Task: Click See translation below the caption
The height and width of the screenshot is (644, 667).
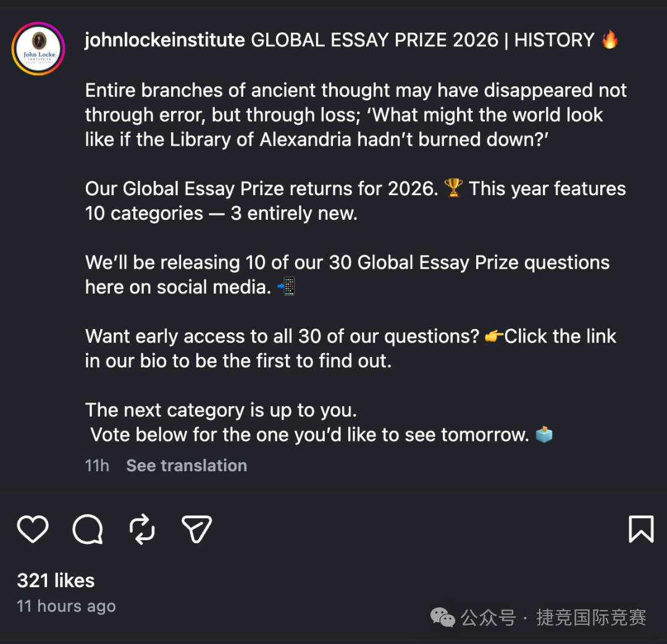Action: click(x=187, y=466)
